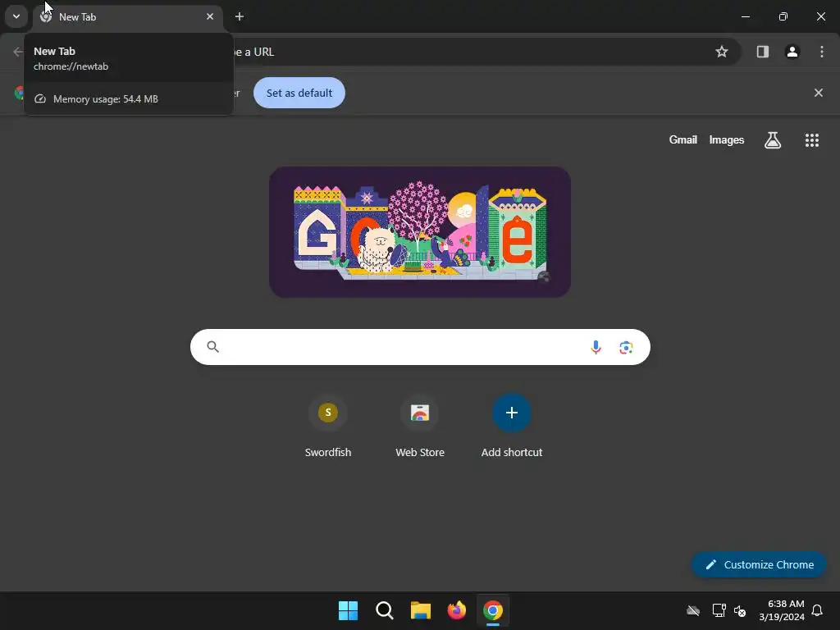Image resolution: width=840 pixels, height=630 pixels.
Task: Open Search Labs flask icon
Action: [x=773, y=140]
